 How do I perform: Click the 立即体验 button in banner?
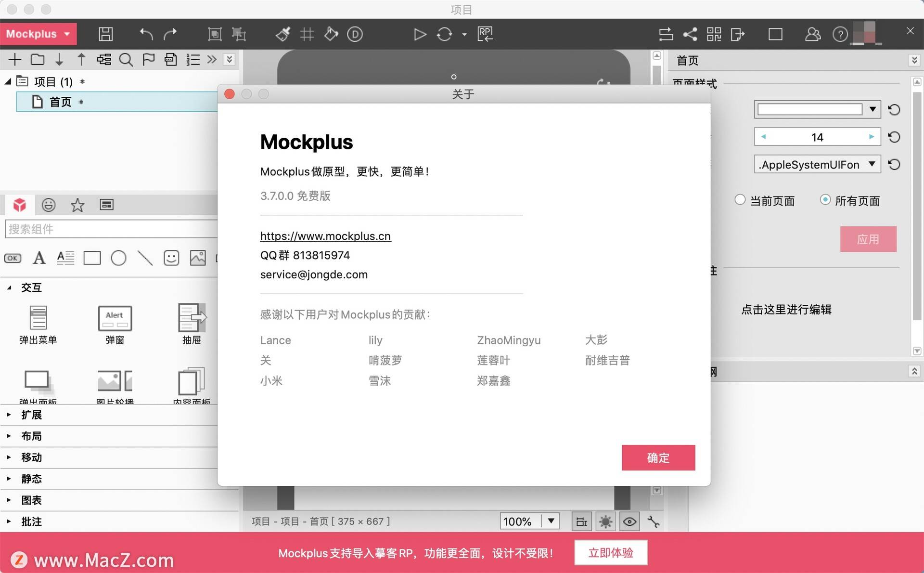tap(611, 552)
